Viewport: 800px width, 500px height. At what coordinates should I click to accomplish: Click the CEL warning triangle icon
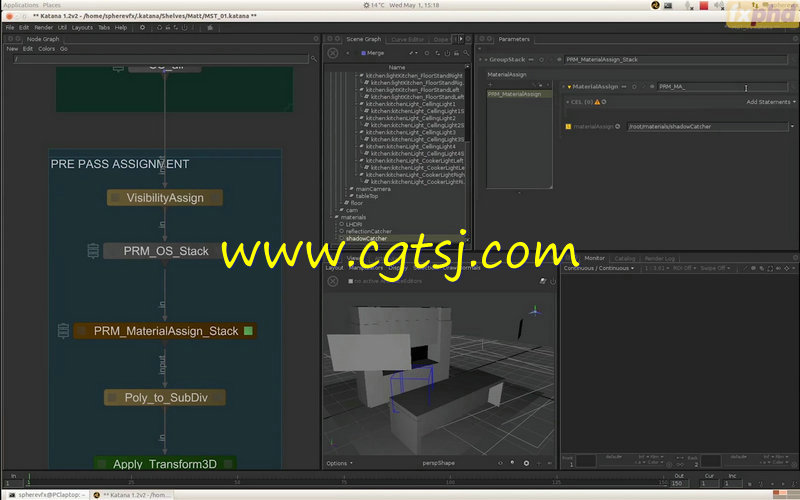tap(597, 102)
